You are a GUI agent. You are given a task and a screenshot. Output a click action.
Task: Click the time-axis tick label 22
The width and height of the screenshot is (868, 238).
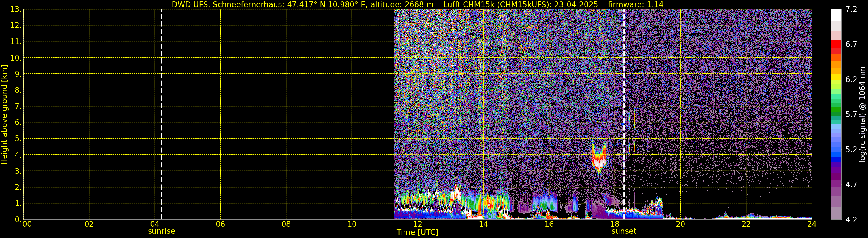click(746, 224)
